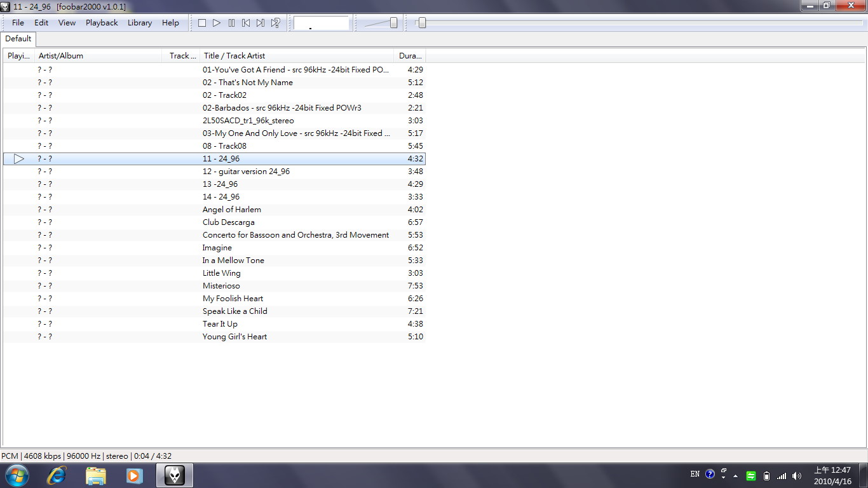Open the View menu
The image size is (868, 488).
click(67, 22)
